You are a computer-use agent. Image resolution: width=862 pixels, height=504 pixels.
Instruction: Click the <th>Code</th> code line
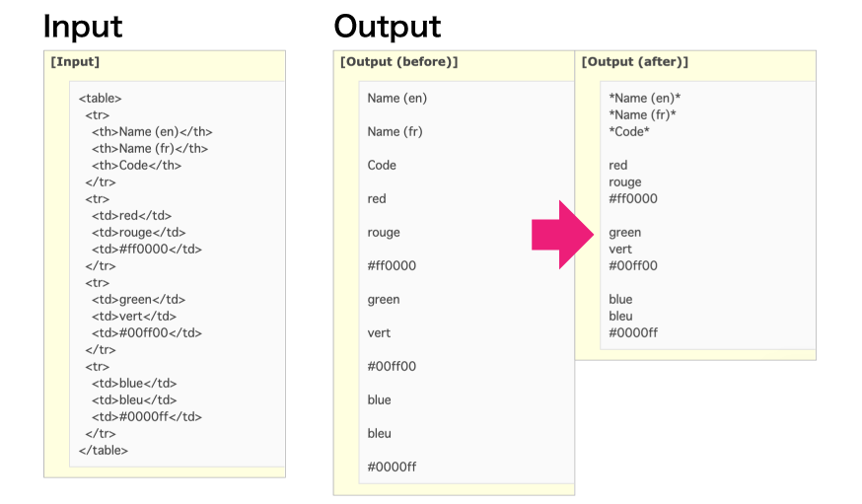[136, 166]
